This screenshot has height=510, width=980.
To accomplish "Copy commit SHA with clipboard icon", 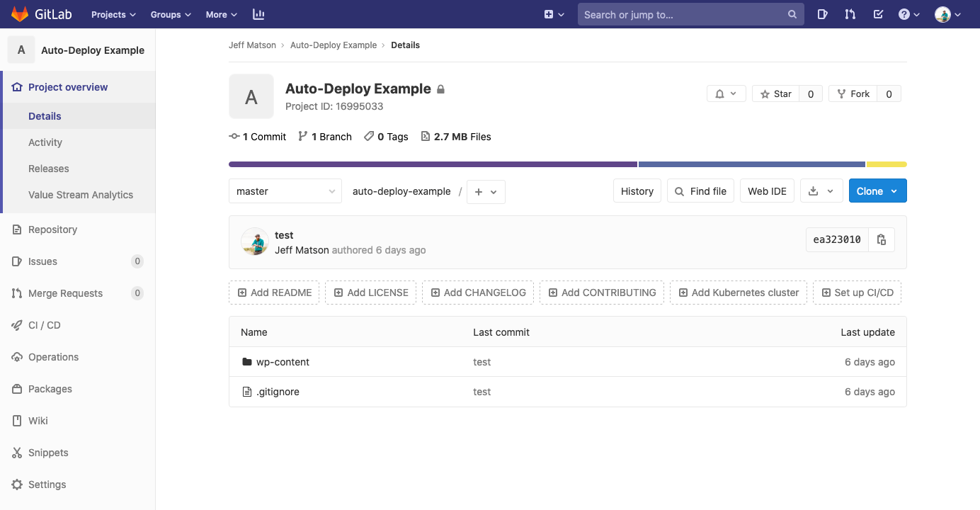I will point(882,239).
